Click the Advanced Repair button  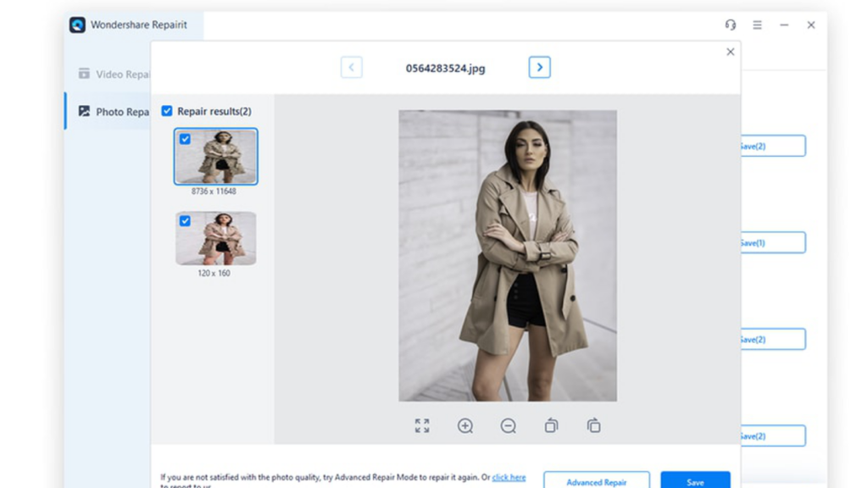click(596, 481)
